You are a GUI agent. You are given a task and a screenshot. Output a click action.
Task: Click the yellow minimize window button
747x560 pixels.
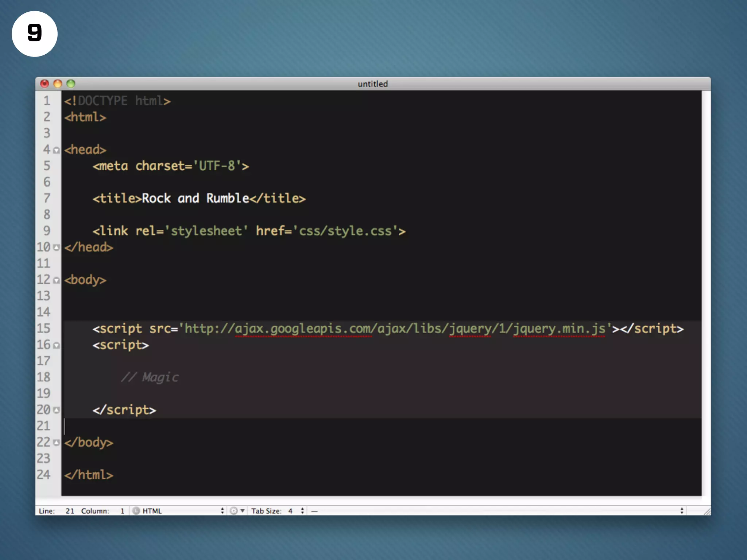(58, 84)
